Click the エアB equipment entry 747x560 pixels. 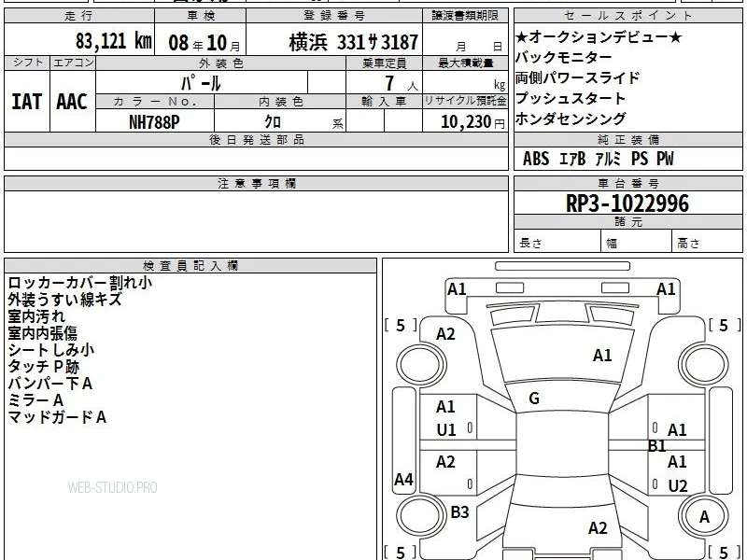(572, 159)
